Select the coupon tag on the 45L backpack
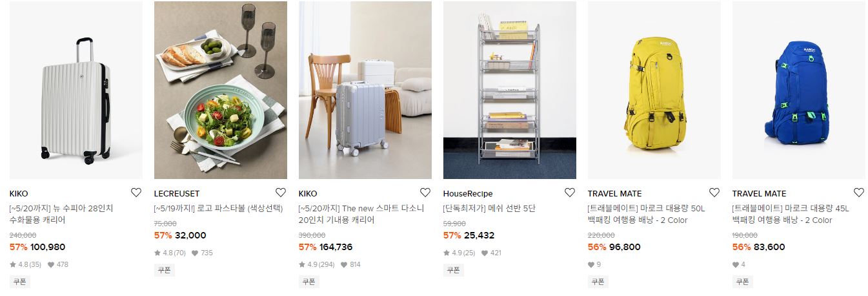 pyautogui.click(x=743, y=282)
